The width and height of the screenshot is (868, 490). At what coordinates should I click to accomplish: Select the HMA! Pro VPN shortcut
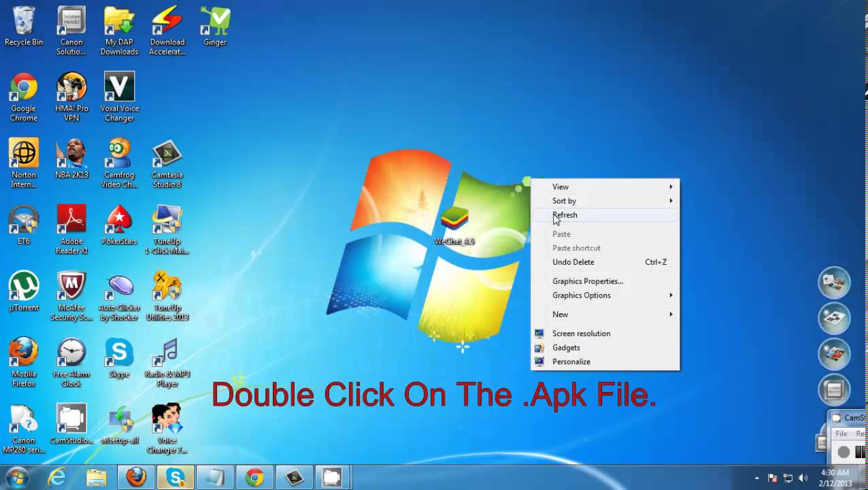point(71,97)
